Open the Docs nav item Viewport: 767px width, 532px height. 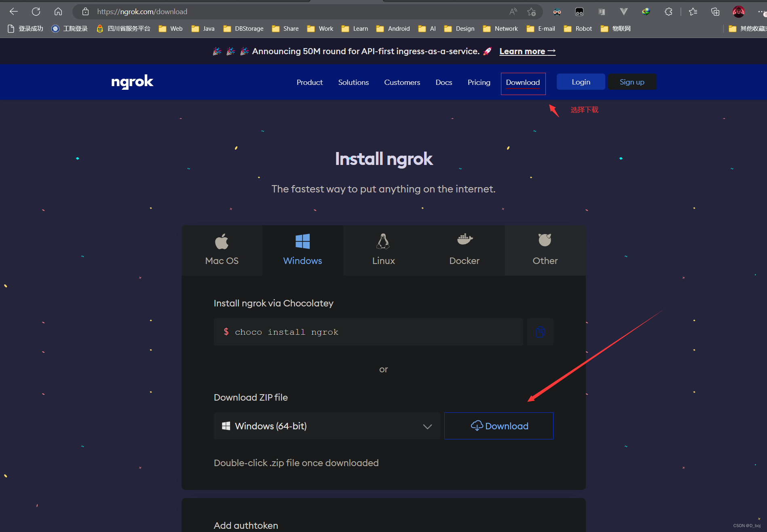tap(444, 82)
